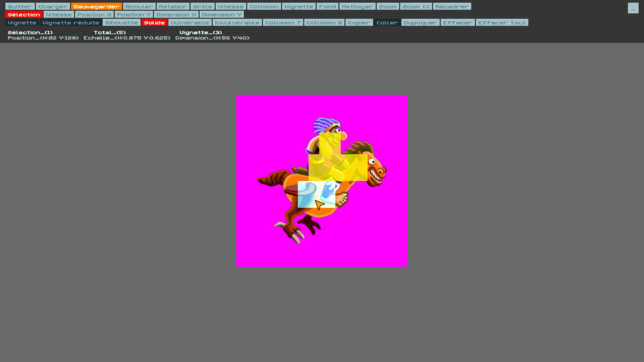
Task: Select the Dimension Y parameter
Action: (222, 14)
